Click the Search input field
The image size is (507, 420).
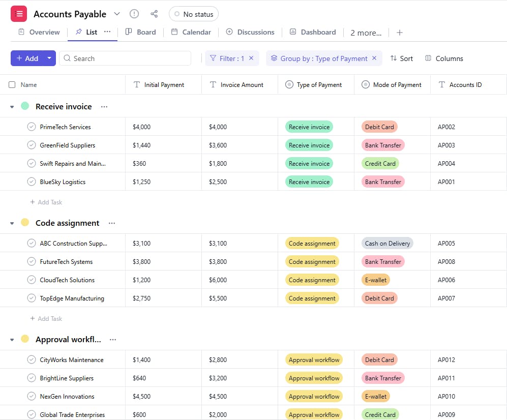tap(130, 58)
